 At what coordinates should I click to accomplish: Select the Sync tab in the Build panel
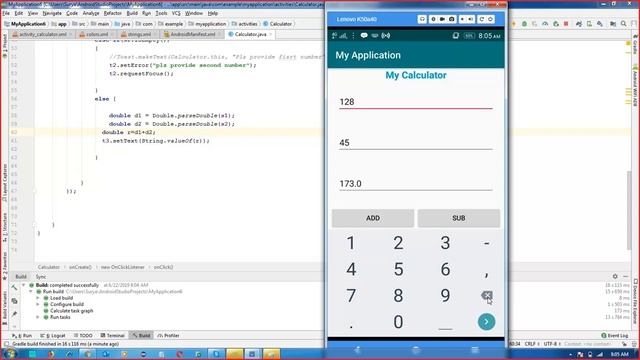[41, 277]
